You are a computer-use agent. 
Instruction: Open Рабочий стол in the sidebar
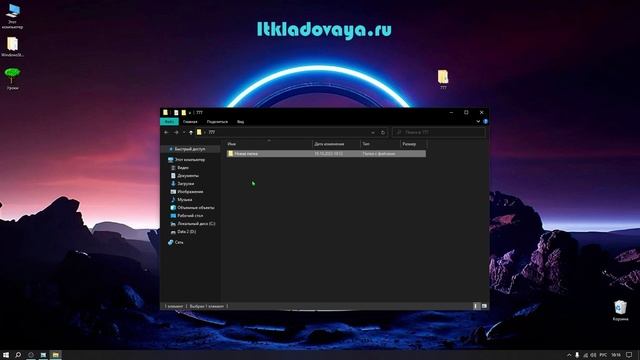pyautogui.click(x=190, y=216)
